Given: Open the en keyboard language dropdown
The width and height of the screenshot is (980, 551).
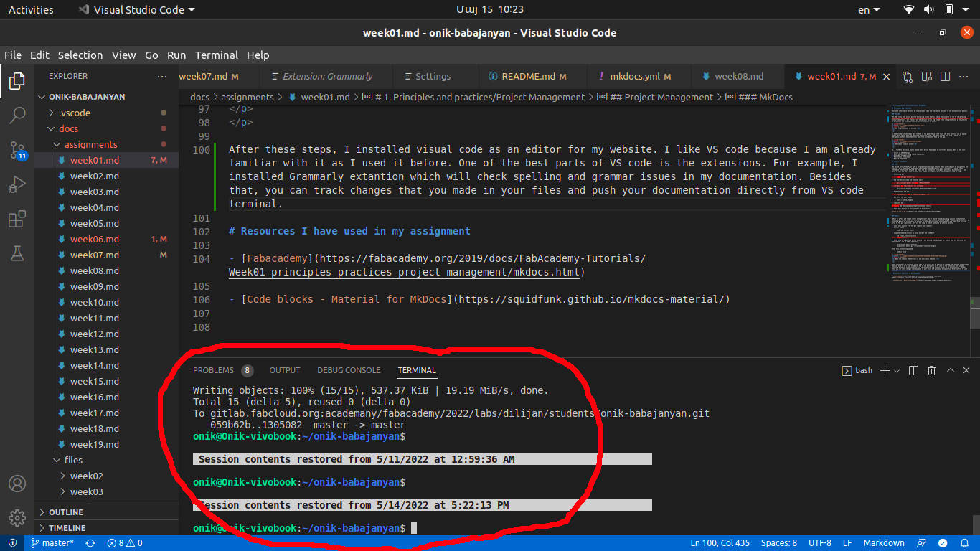Looking at the screenshot, I should click(x=868, y=10).
